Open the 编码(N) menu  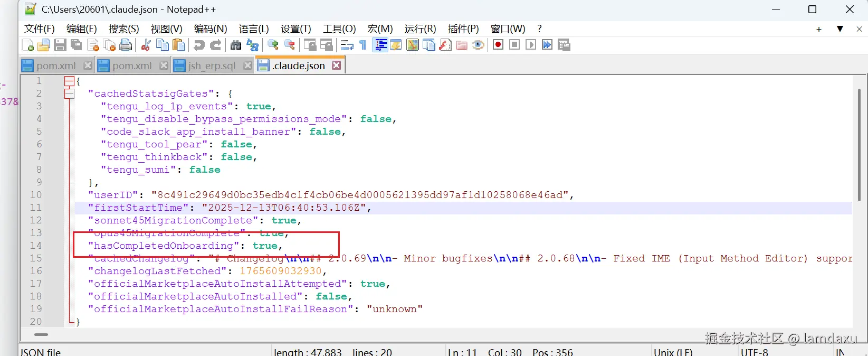[x=211, y=29]
